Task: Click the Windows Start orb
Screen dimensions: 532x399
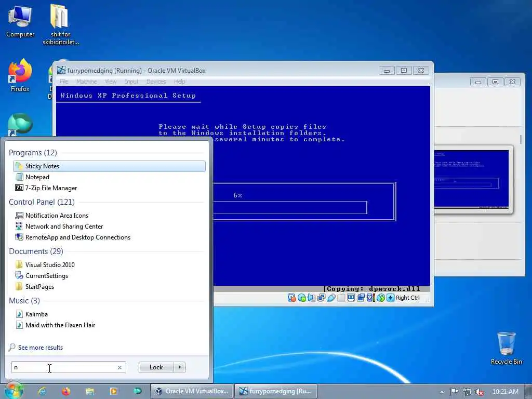Action: click(x=14, y=391)
